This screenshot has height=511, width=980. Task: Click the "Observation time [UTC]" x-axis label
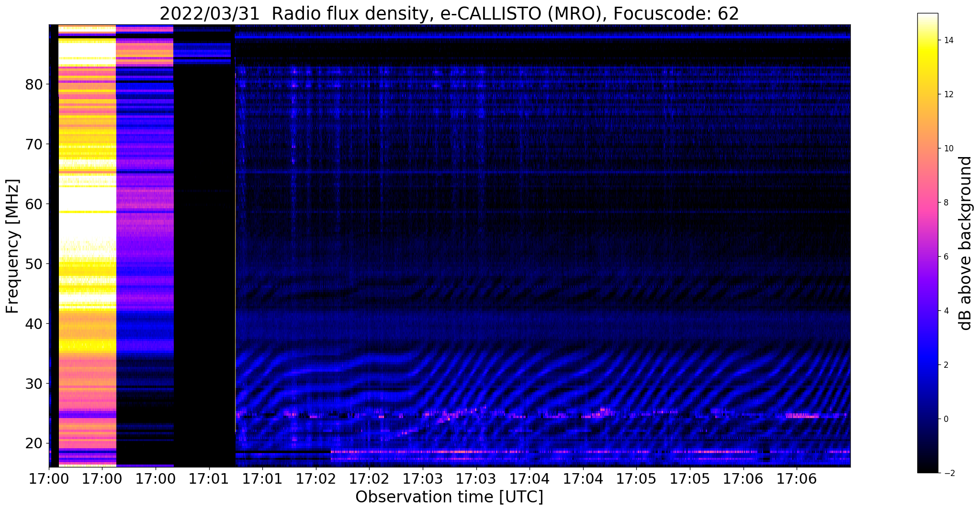[x=449, y=497]
